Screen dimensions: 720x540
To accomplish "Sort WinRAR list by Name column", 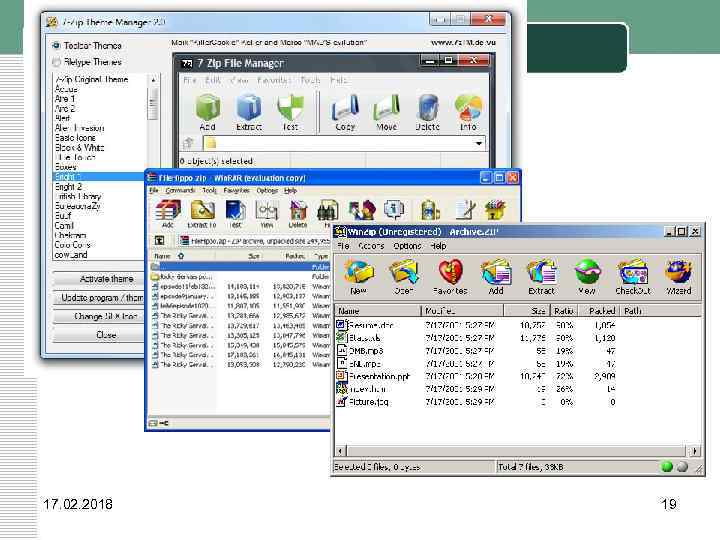I will [x=183, y=256].
